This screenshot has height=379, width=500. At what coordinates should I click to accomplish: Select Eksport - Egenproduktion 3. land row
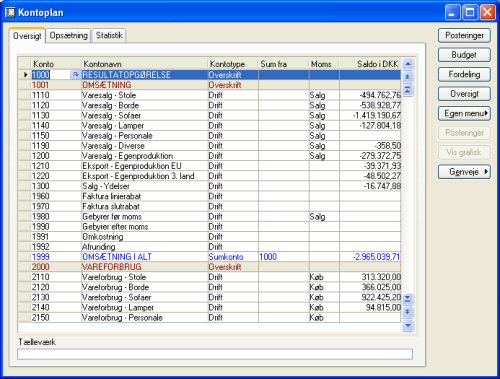[210, 176]
